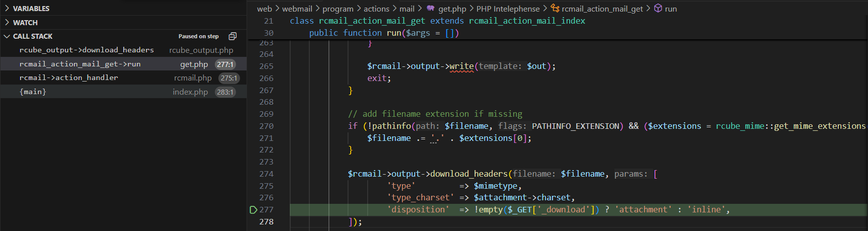Click line number 265 in gutter
Viewport: 868px width, 231px height.
pos(266,66)
